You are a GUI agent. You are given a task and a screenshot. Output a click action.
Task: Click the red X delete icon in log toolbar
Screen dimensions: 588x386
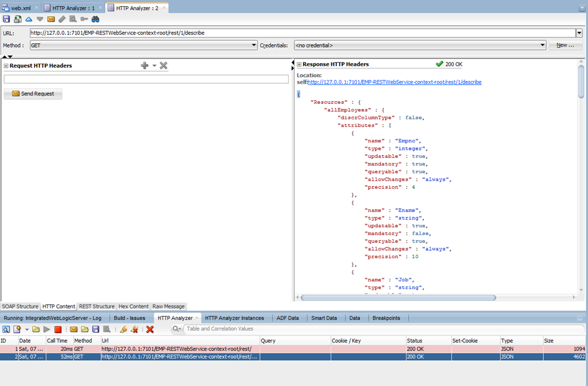click(x=150, y=329)
